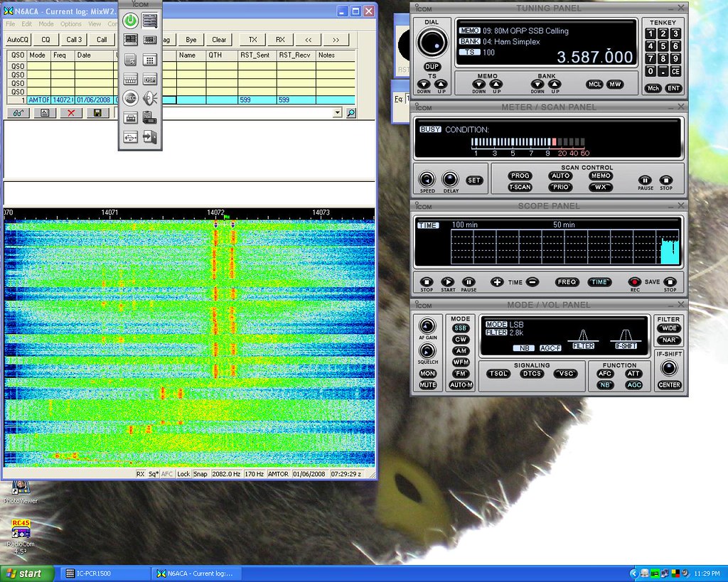This screenshot has width=728, height=582.
Task: Toggle the AGC function button
Action: click(633, 384)
